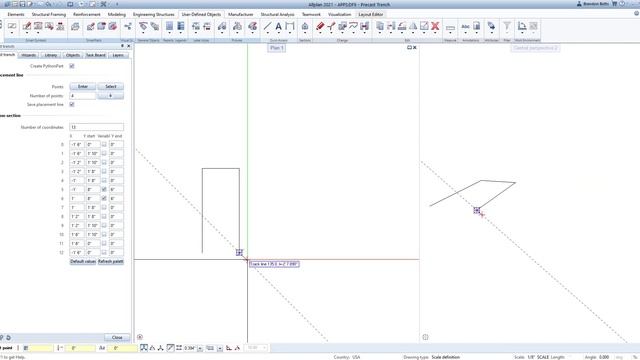Click the snap icon in bottom toolbar
Image resolution: width=640 pixels, height=360 pixels.
tap(144, 348)
